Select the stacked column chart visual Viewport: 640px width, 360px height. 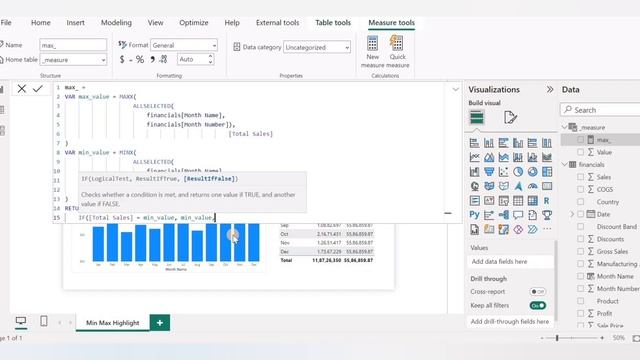(489, 143)
